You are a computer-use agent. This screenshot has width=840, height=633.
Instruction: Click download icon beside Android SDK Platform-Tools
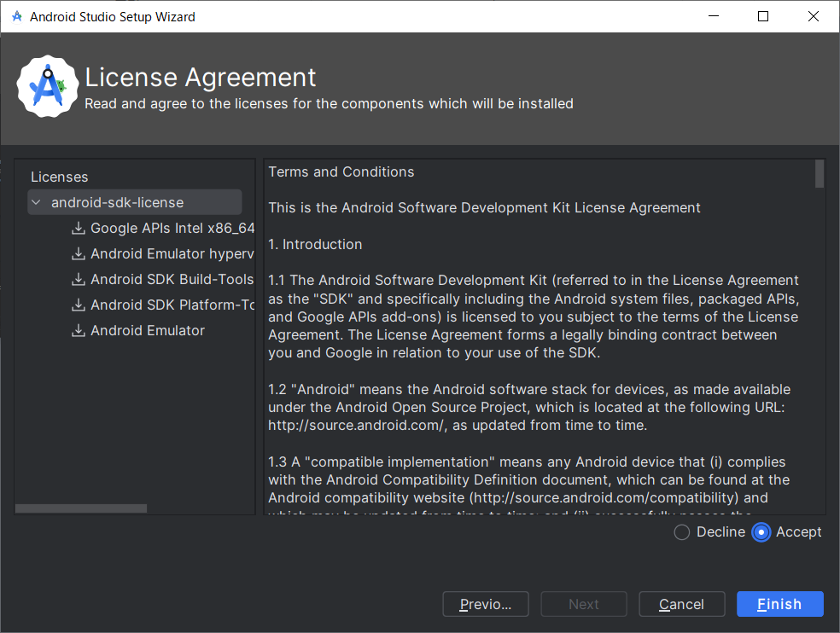79,305
